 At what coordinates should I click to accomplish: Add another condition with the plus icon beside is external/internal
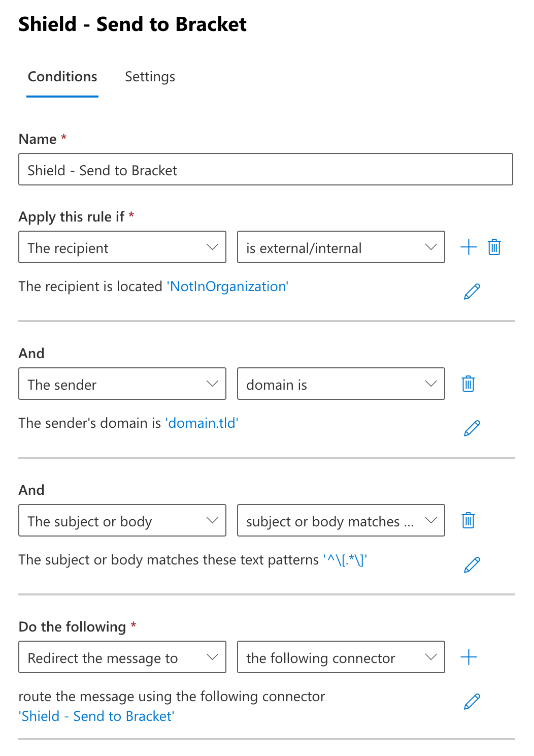[469, 247]
